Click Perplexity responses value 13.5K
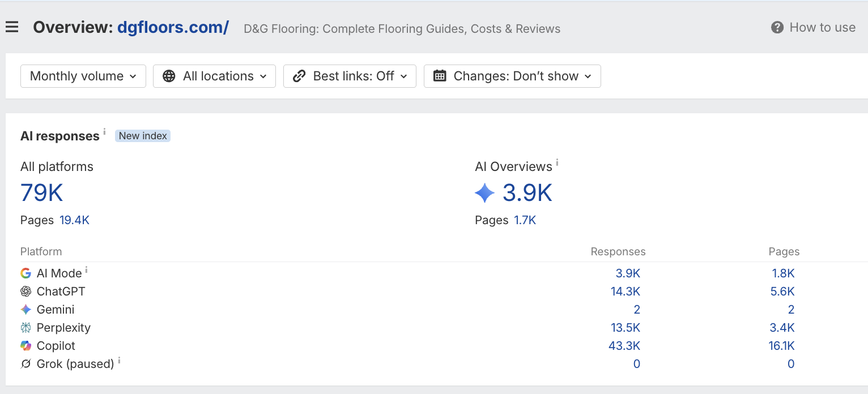Screen dimensions: 868x394 coord(624,328)
